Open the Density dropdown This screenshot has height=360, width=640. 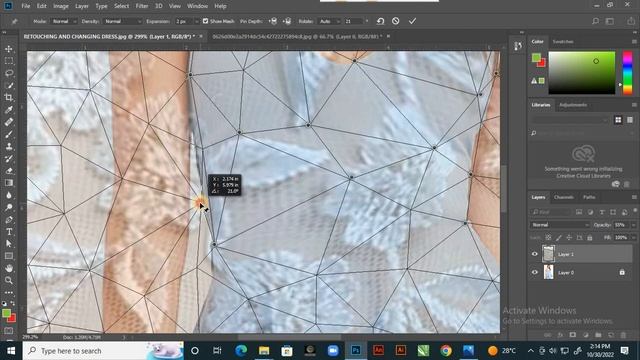click(122, 21)
